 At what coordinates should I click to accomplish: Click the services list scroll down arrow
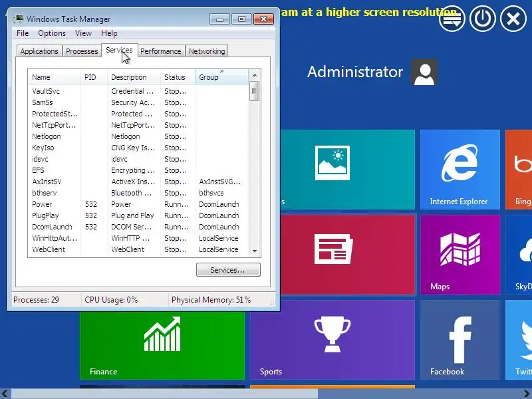(255, 251)
